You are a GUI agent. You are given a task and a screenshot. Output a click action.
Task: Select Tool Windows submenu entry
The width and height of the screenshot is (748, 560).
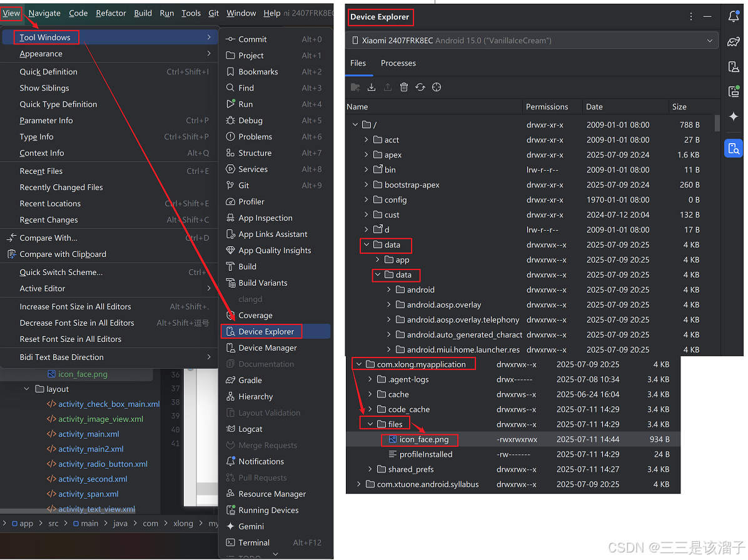(x=109, y=37)
